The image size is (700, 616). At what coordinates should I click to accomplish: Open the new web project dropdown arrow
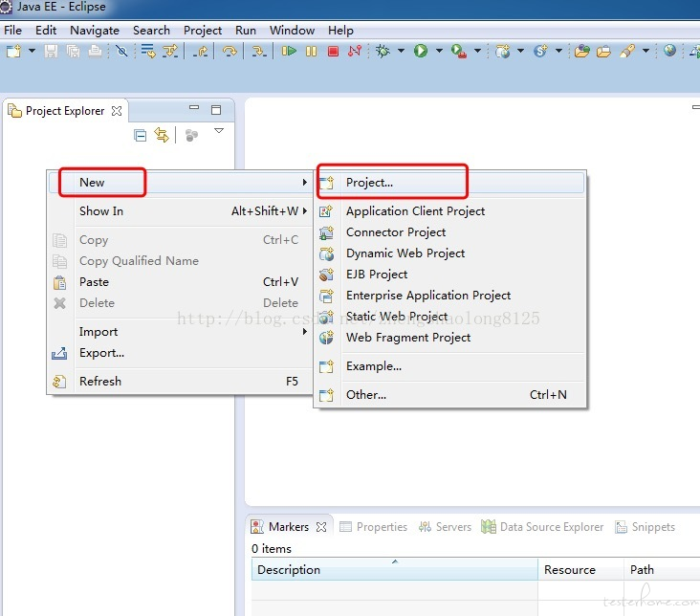pyautogui.click(x=520, y=51)
